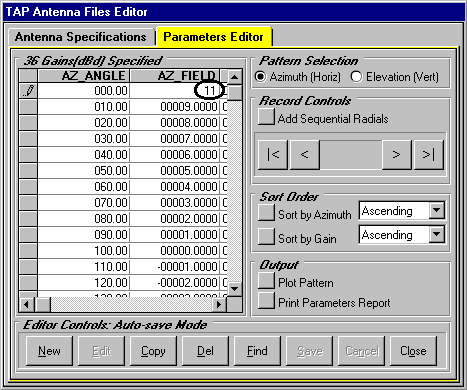Click the Del button
Screen dimensions: 467x390
[205, 351]
